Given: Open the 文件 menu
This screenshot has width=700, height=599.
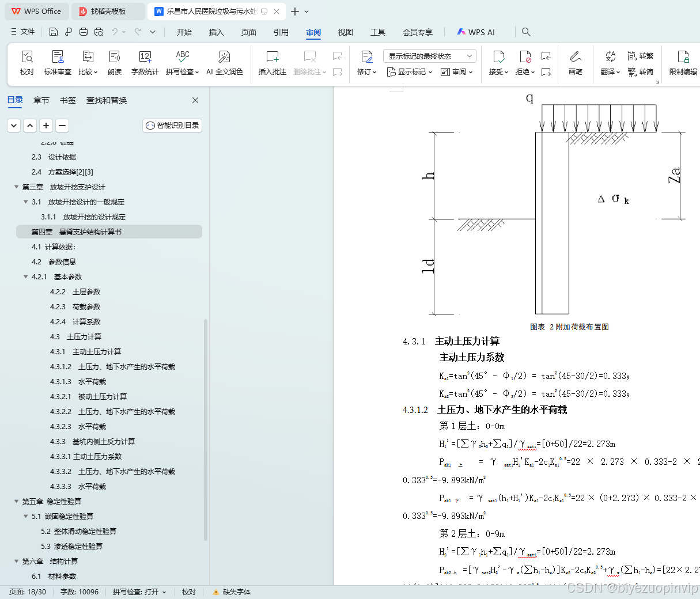Looking at the screenshot, I should tap(23, 32).
